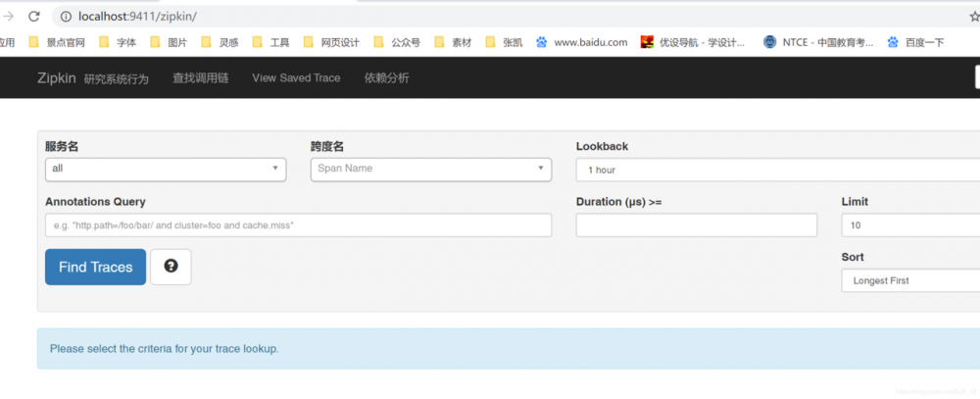The image size is (980, 399).
Task: Click the forward navigation arrow
Action: (8, 17)
